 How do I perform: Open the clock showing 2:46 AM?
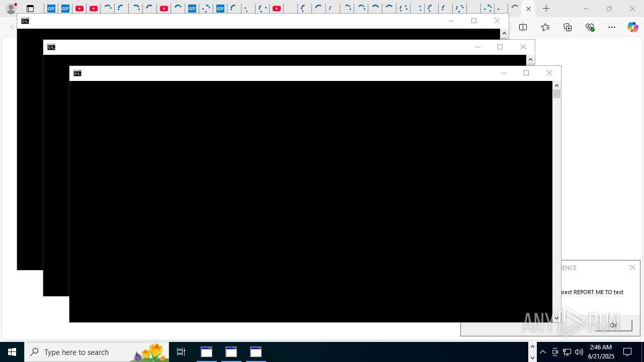point(601,352)
